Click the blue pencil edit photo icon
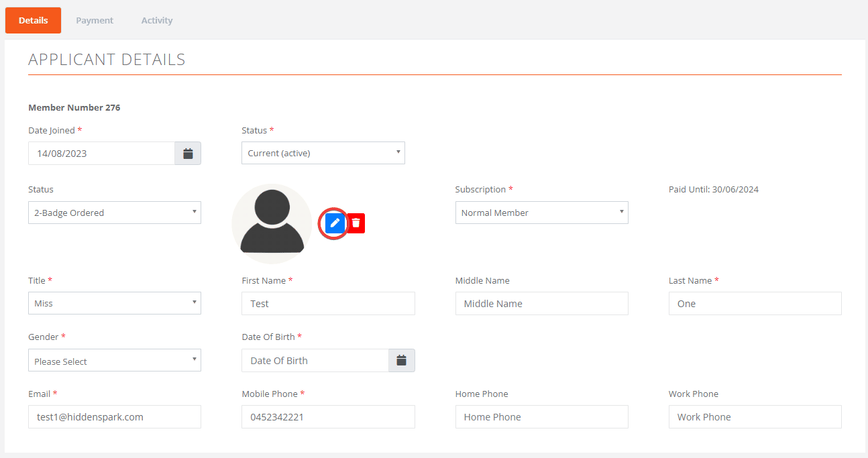Screen dimensions: 868x458 (x=335, y=223)
